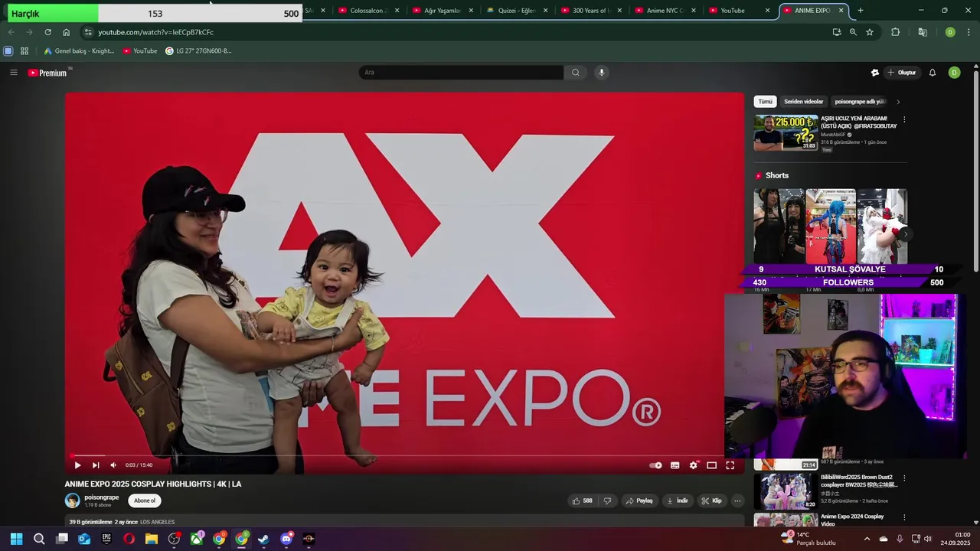The width and height of the screenshot is (980, 551).
Task: Dislike the video
Action: point(607,500)
